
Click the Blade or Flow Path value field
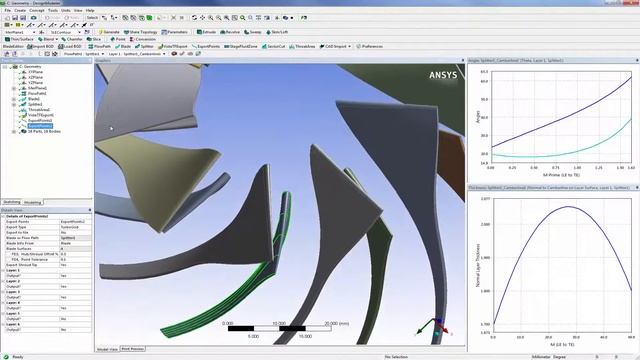pos(76,238)
